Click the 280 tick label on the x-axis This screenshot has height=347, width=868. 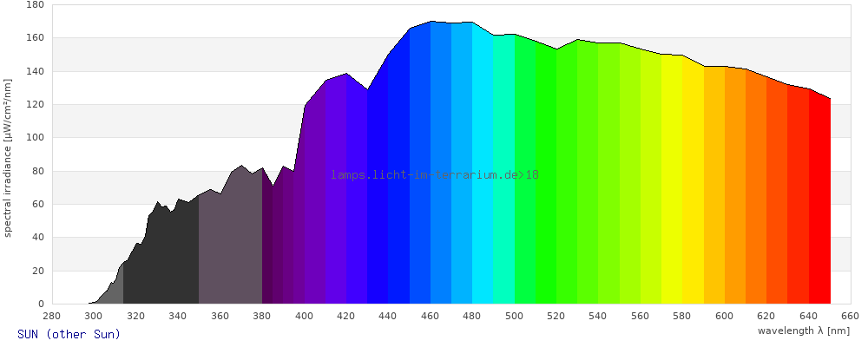(x=51, y=316)
